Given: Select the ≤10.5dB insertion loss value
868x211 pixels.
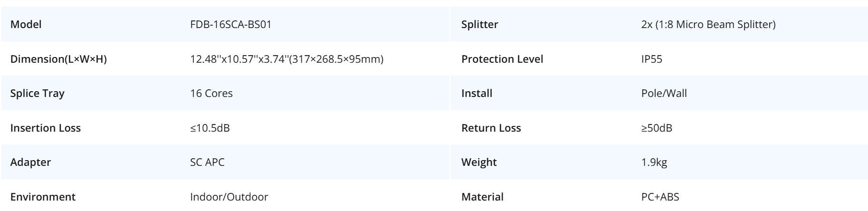Looking at the screenshot, I should click(x=210, y=128).
